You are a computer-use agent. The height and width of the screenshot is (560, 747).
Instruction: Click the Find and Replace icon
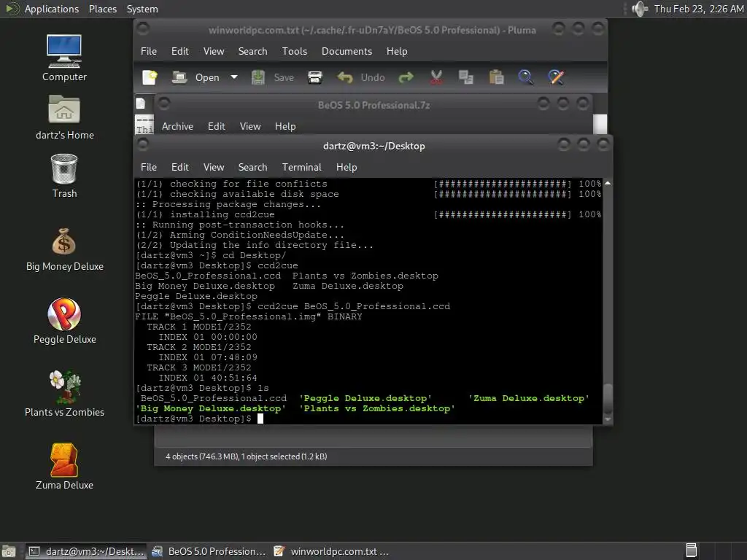click(x=556, y=77)
